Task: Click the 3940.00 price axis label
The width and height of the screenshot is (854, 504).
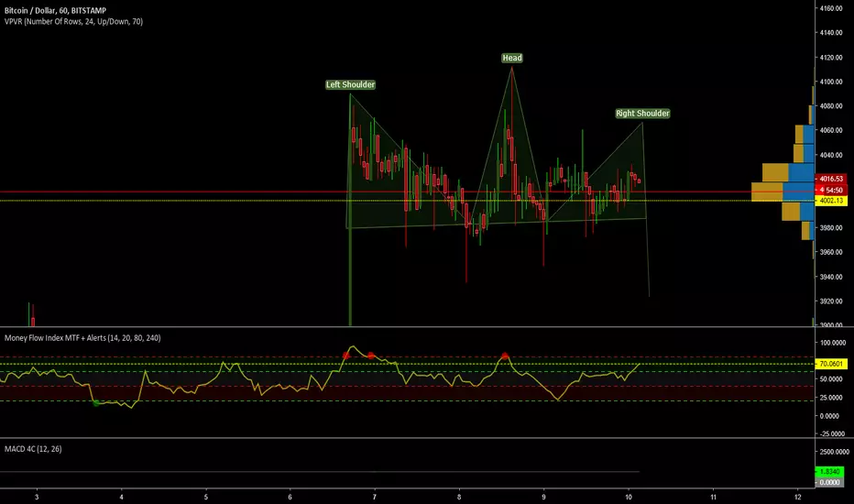Action: click(830, 277)
